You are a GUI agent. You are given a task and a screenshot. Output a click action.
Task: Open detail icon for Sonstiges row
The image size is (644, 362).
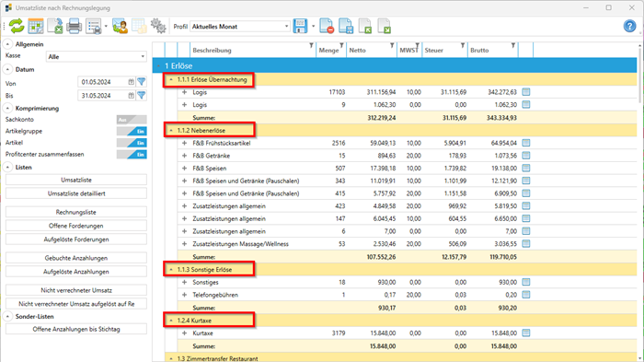pos(526,282)
